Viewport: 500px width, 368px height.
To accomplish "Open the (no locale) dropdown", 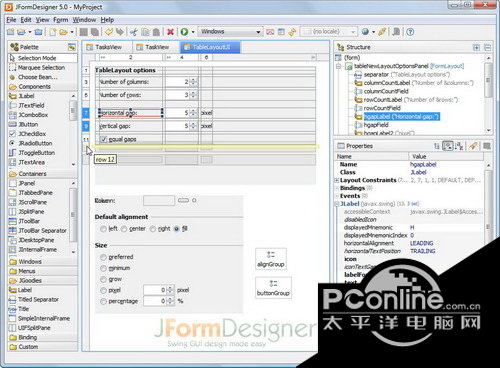I will click(329, 32).
